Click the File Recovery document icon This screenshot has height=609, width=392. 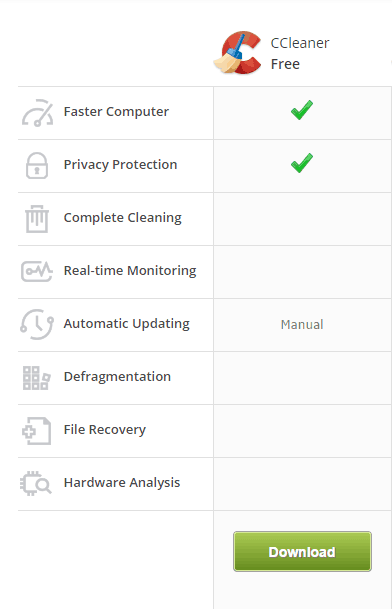[x=37, y=431]
